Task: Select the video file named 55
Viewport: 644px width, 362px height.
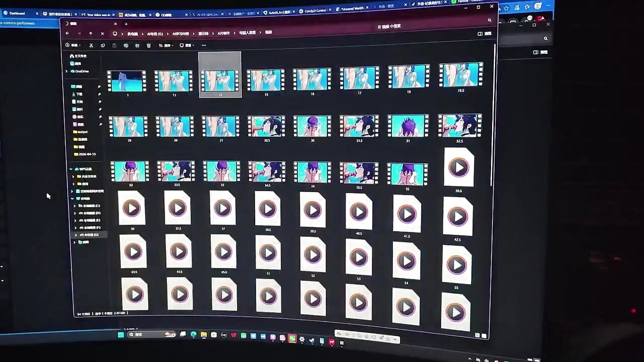Action: [457, 267]
